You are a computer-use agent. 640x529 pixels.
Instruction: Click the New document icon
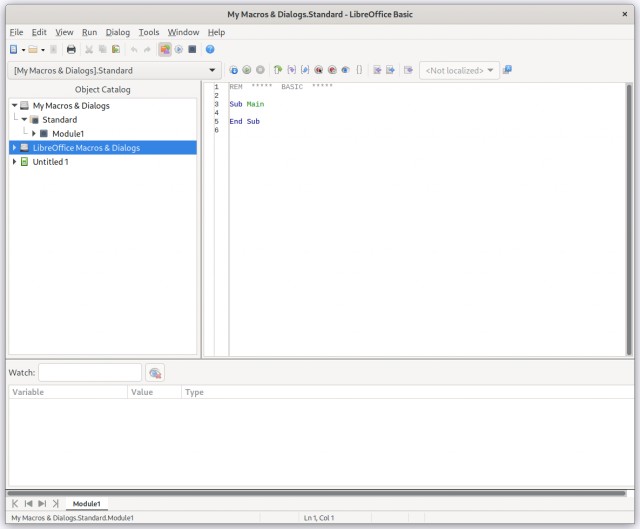pyautogui.click(x=13, y=49)
